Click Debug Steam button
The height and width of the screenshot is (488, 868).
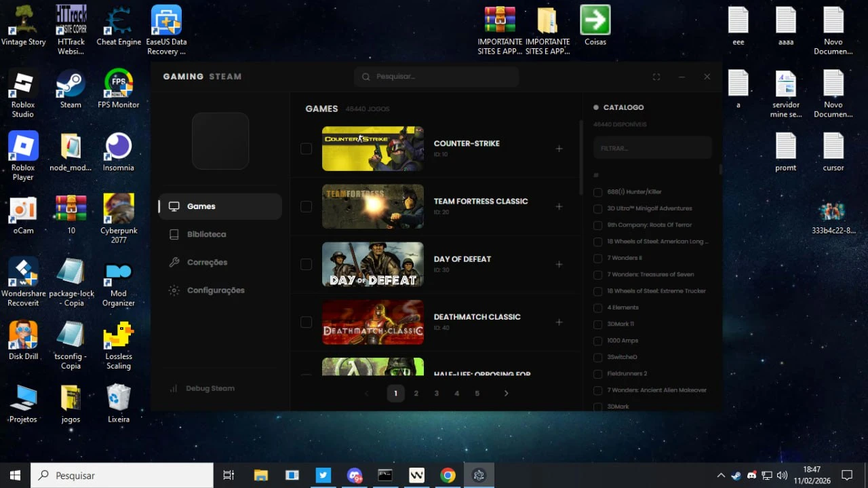pyautogui.click(x=201, y=388)
